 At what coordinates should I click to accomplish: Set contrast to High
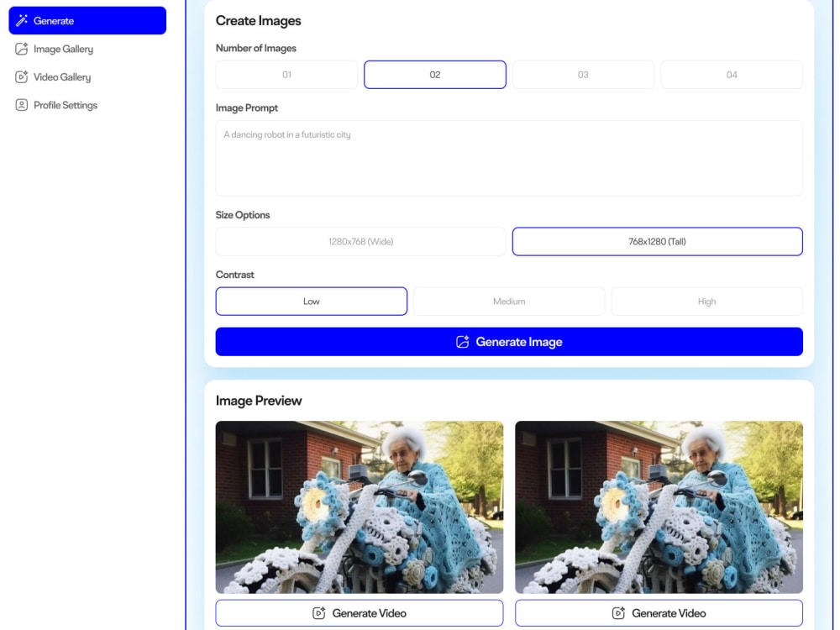click(706, 301)
